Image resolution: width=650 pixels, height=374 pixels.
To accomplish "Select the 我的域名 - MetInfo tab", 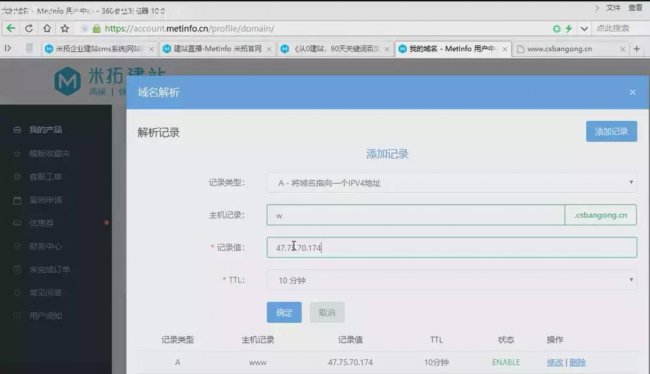I will (453, 49).
